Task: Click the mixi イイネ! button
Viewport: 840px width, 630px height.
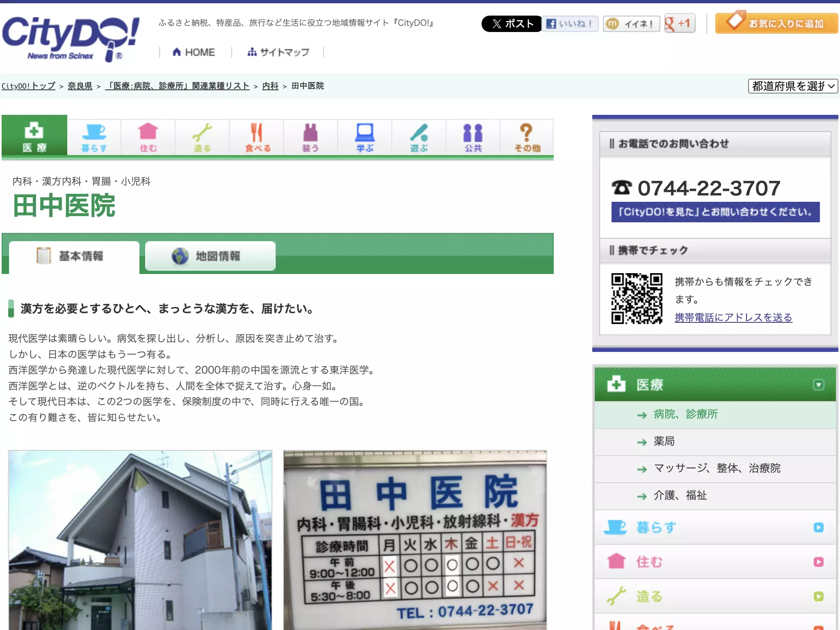Action: click(631, 24)
